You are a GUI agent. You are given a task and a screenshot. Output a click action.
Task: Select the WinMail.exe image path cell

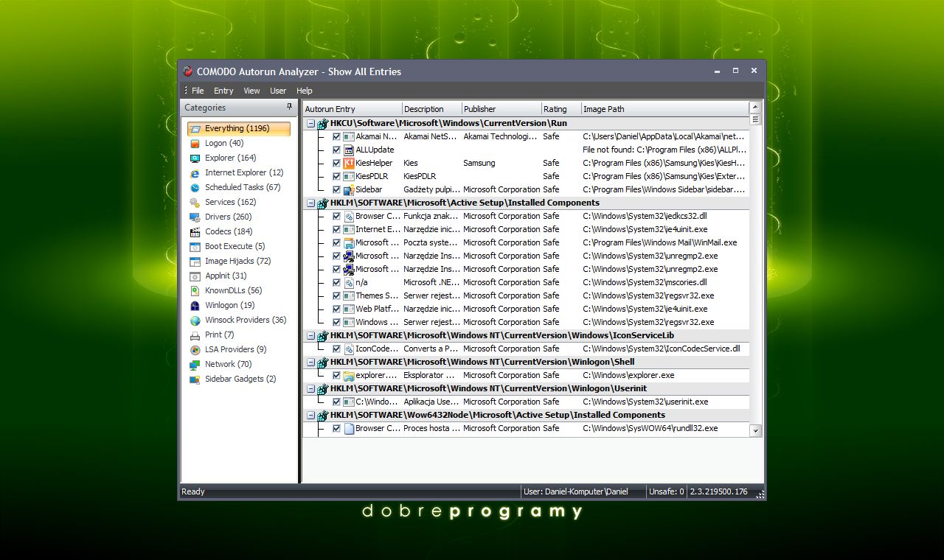(x=660, y=242)
